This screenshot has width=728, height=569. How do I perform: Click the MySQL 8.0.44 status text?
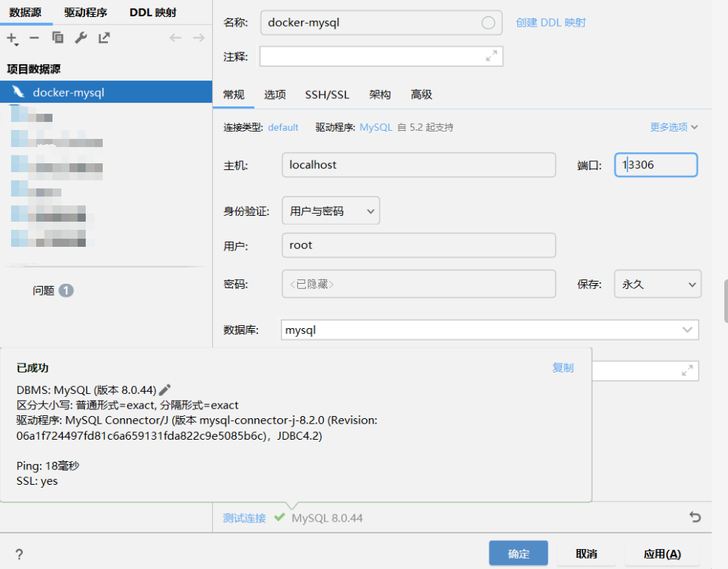[x=327, y=518]
